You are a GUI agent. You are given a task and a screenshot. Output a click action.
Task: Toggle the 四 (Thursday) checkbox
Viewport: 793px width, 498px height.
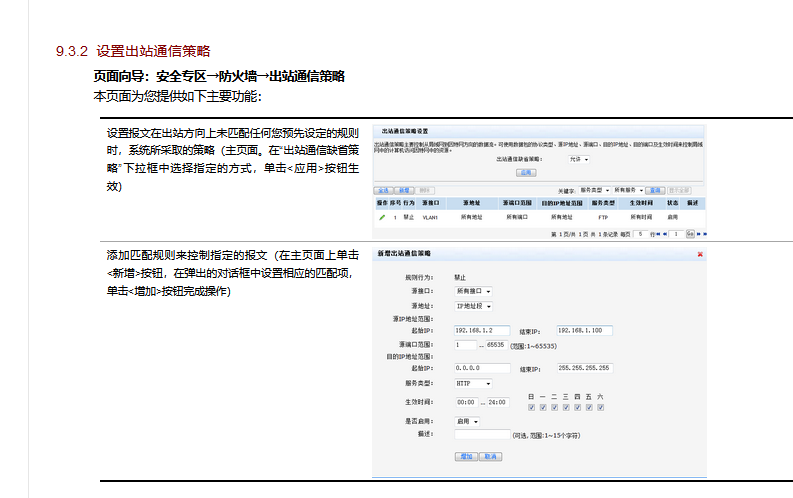(x=578, y=408)
